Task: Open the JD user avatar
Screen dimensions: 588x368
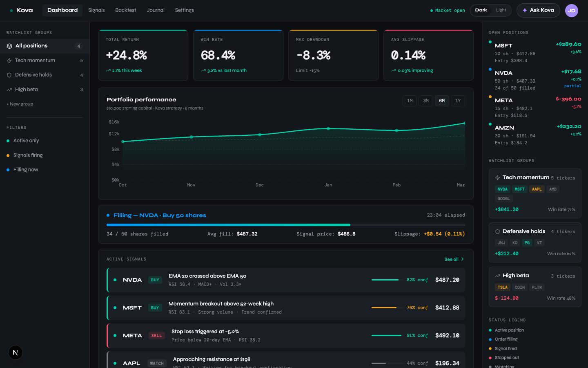Action: (x=572, y=11)
